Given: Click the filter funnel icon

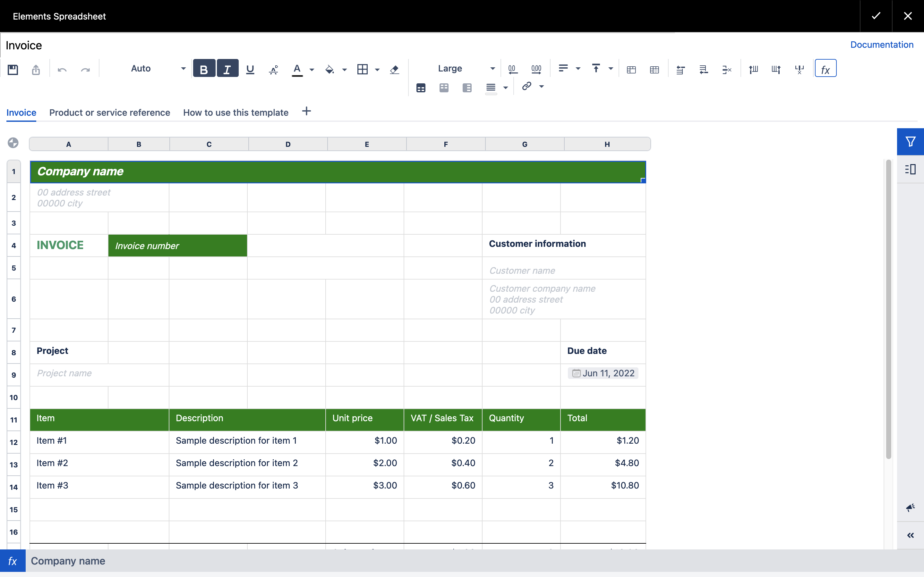Looking at the screenshot, I should [x=910, y=142].
